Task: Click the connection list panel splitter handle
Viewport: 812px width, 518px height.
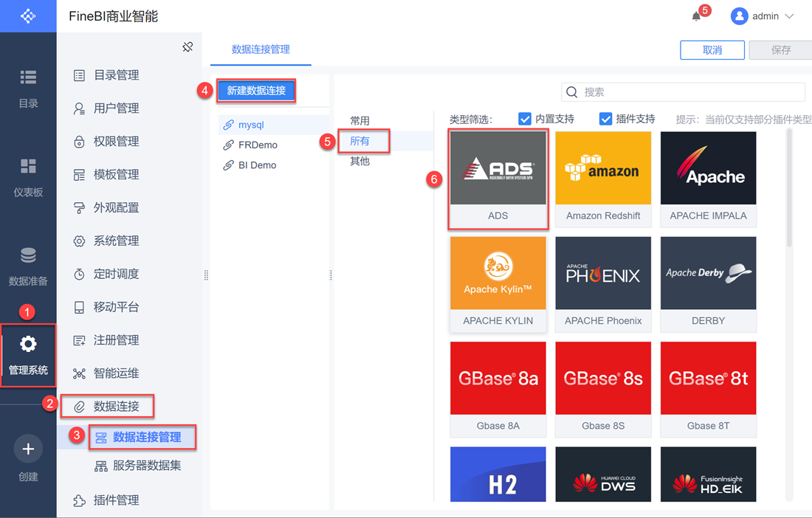Action: click(x=331, y=274)
